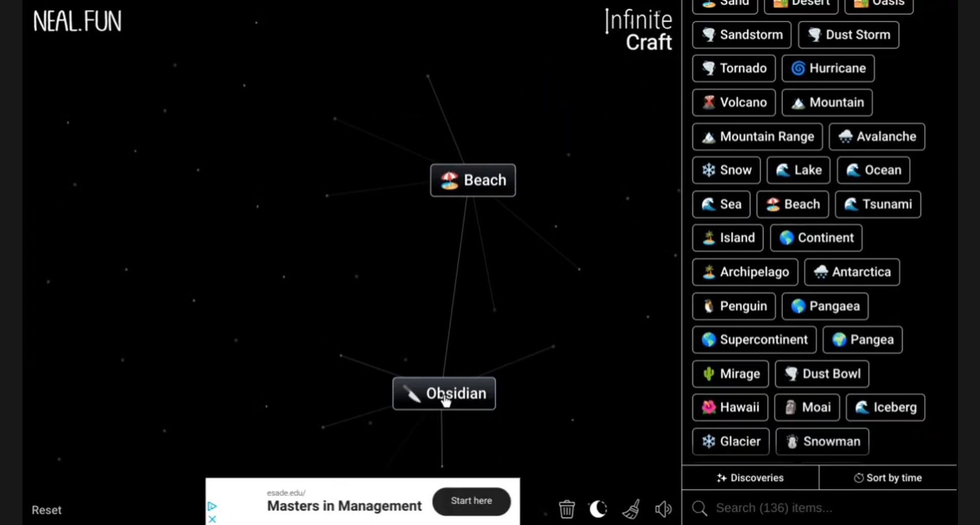Close the ad with X icon
This screenshot has width=980, height=525.
click(x=212, y=519)
